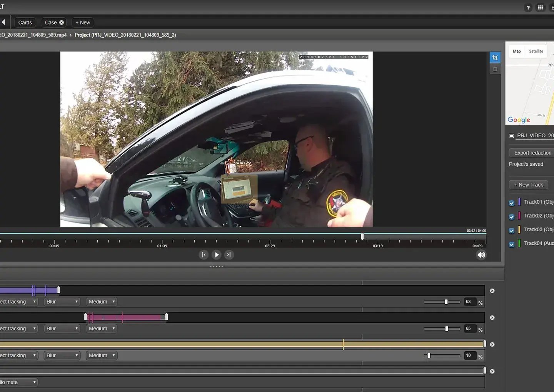The width and height of the screenshot is (554, 392).
Task: Expand the Medium dropdown on second track
Action: [x=102, y=329]
